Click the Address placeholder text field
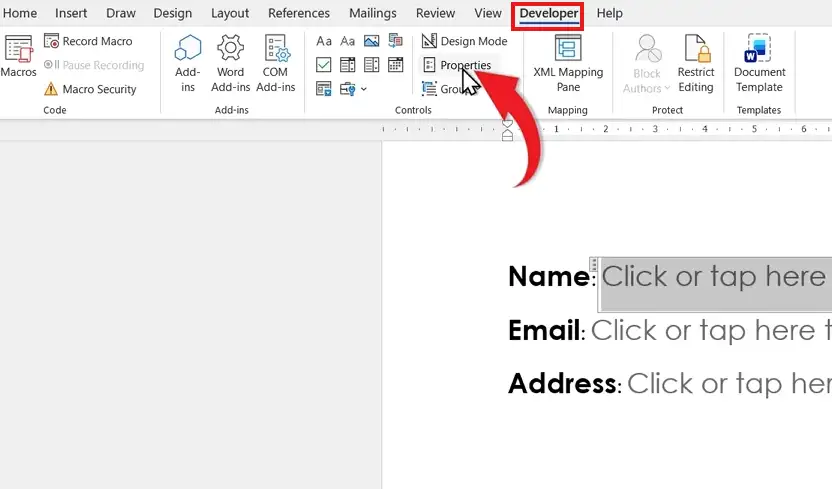This screenshot has width=832, height=489. 729,383
